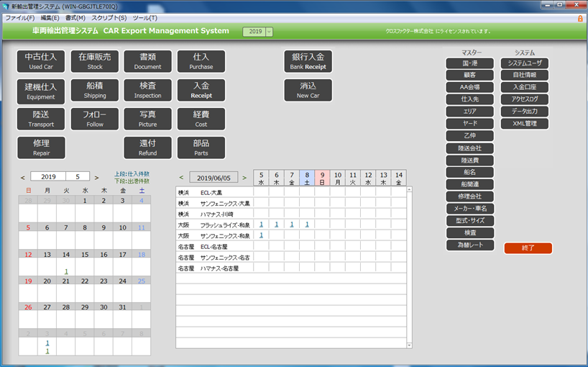Image resolution: width=588 pixels, height=367 pixels.
Task: Open the メーカー・車名 master
Action: click(470, 208)
